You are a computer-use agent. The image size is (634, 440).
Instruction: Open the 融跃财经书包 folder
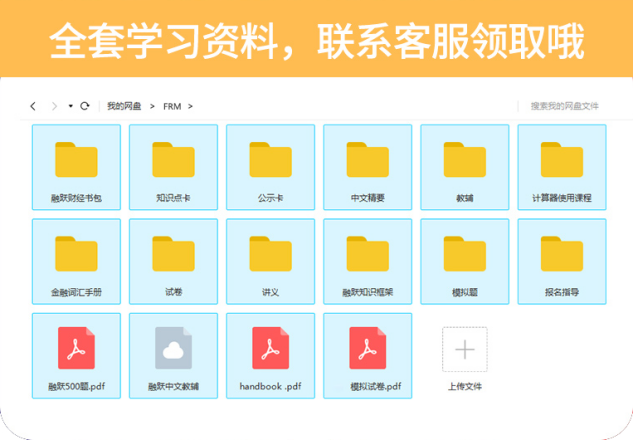(76, 163)
